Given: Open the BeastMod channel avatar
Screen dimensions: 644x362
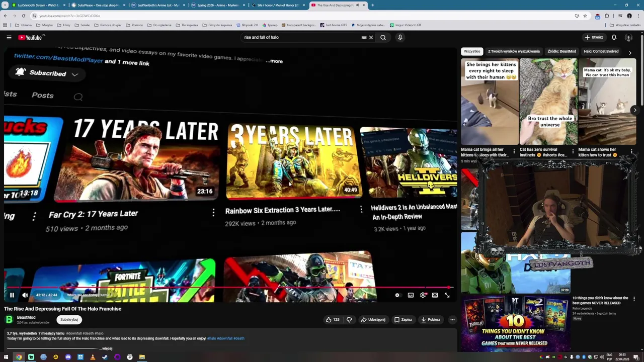Looking at the screenshot, I should click(9, 319).
